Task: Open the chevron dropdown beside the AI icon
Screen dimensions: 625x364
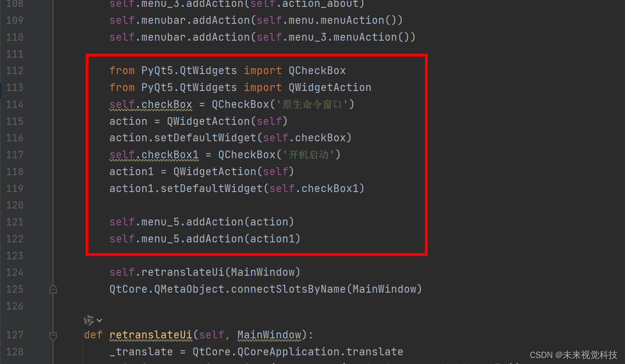Action: [x=100, y=321]
